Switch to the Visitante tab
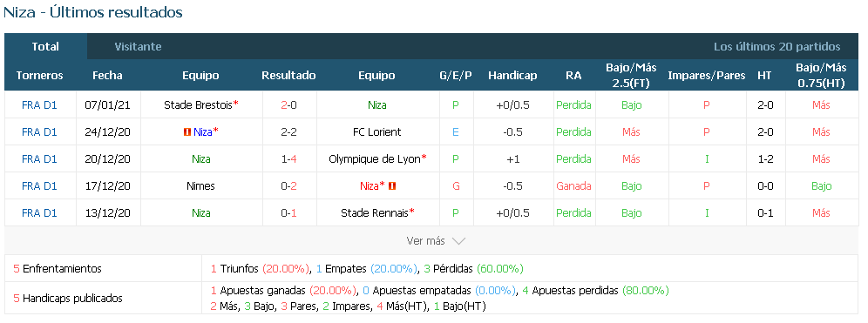The width and height of the screenshot is (868, 323). tap(138, 46)
